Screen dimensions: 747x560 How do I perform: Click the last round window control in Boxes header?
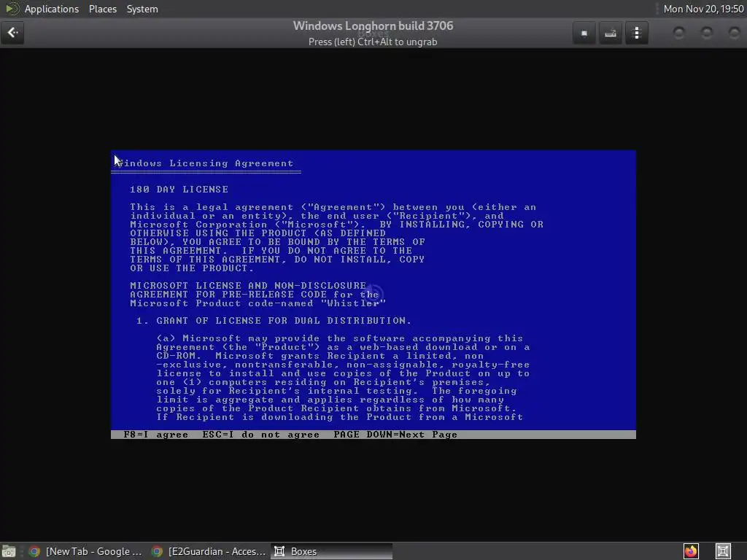(x=734, y=32)
